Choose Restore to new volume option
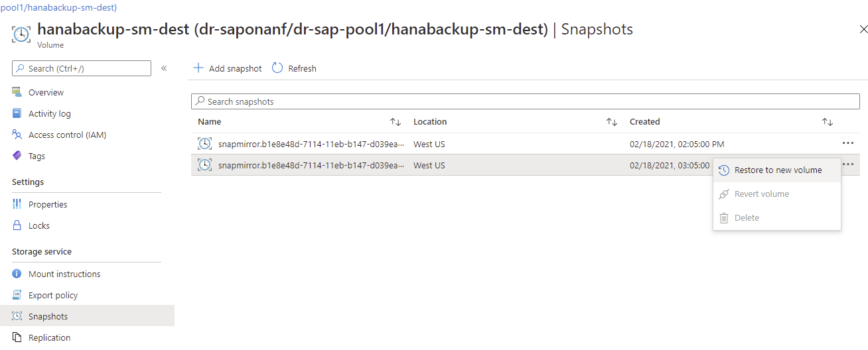 [778, 170]
